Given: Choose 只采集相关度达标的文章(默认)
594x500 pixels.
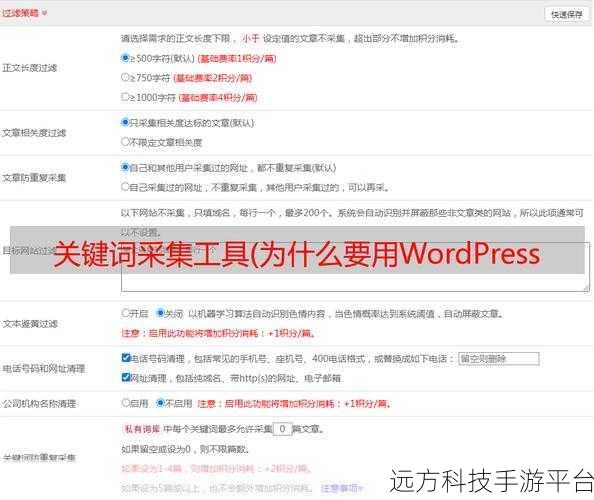Looking at the screenshot, I should pyautogui.click(x=125, y=122).
